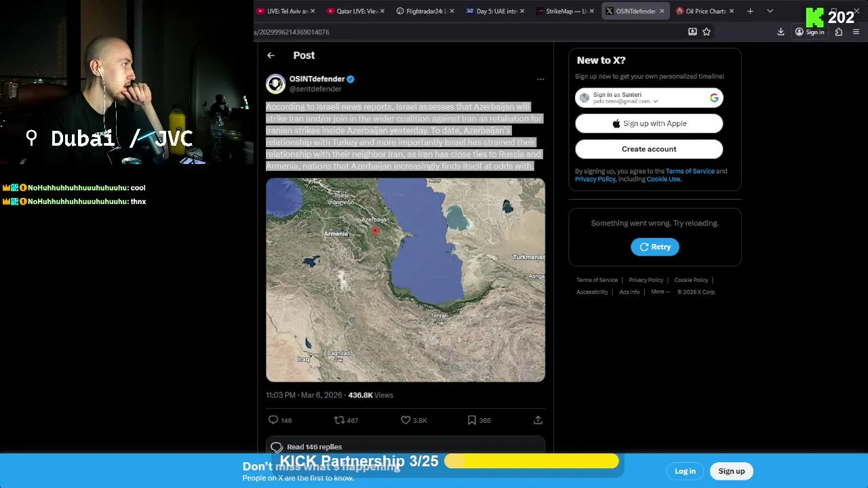Repost the tweet with 467 reposts

[346, 420]
